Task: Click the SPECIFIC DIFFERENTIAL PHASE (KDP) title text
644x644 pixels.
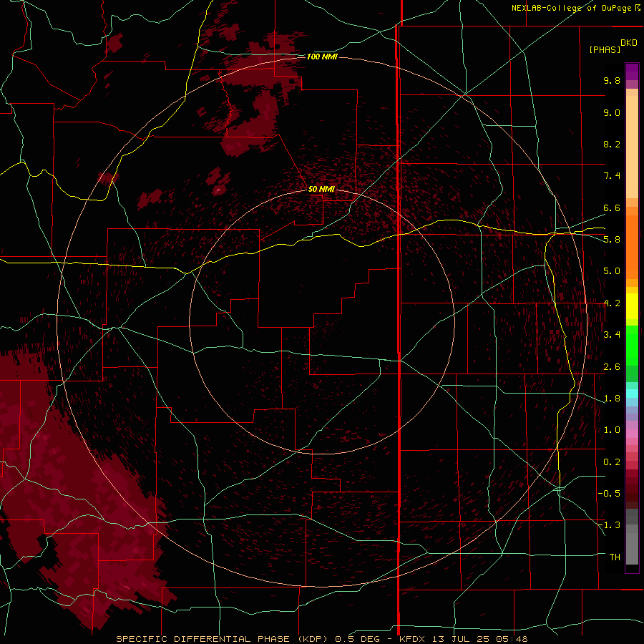Action: pyautogui.click(x=223, y=639)
